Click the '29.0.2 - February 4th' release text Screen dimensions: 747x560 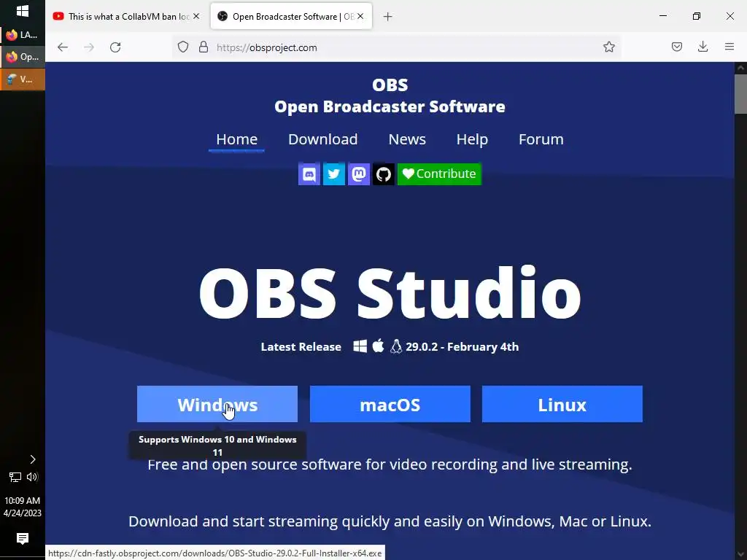[462, 346]
